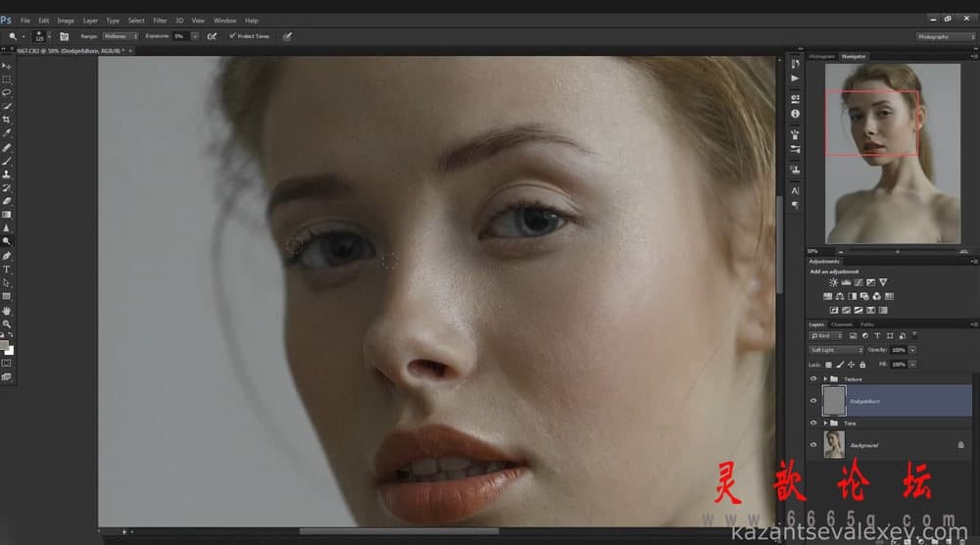This screenshot has height=545, width=980.
Task: Select the Eyedropper tool
Action: [x=6, y=132]
